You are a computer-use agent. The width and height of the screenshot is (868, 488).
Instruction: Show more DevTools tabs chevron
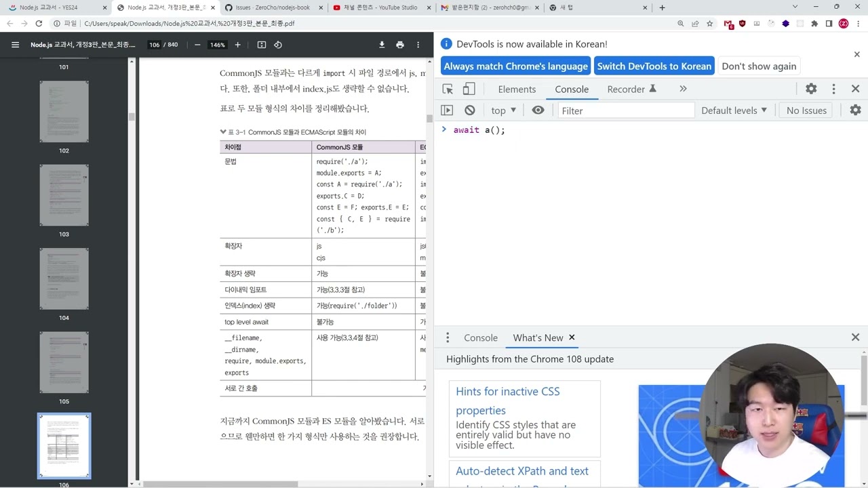[x=683, y=89]
